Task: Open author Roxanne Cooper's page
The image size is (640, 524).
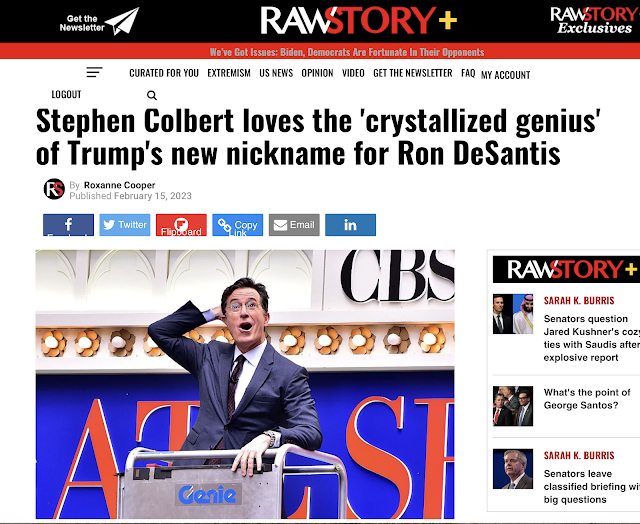Action: (x=120, y=185)
